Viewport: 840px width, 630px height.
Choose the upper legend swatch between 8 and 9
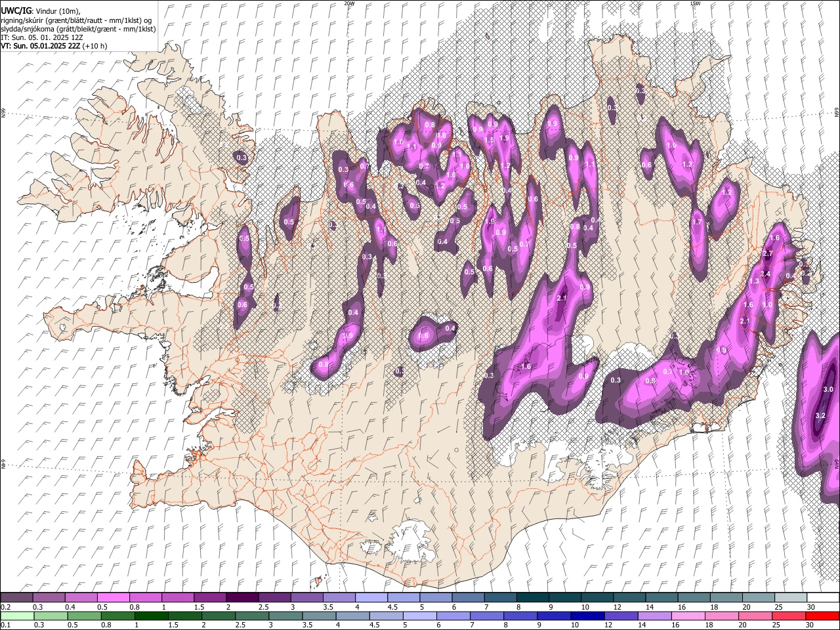click(x=532, y=597)
